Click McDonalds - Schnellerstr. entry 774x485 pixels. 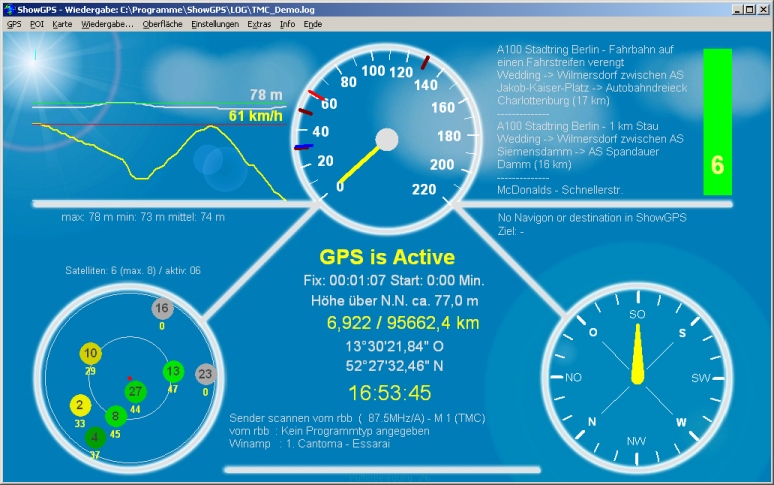pyautogui.click(x=560, y=190)
